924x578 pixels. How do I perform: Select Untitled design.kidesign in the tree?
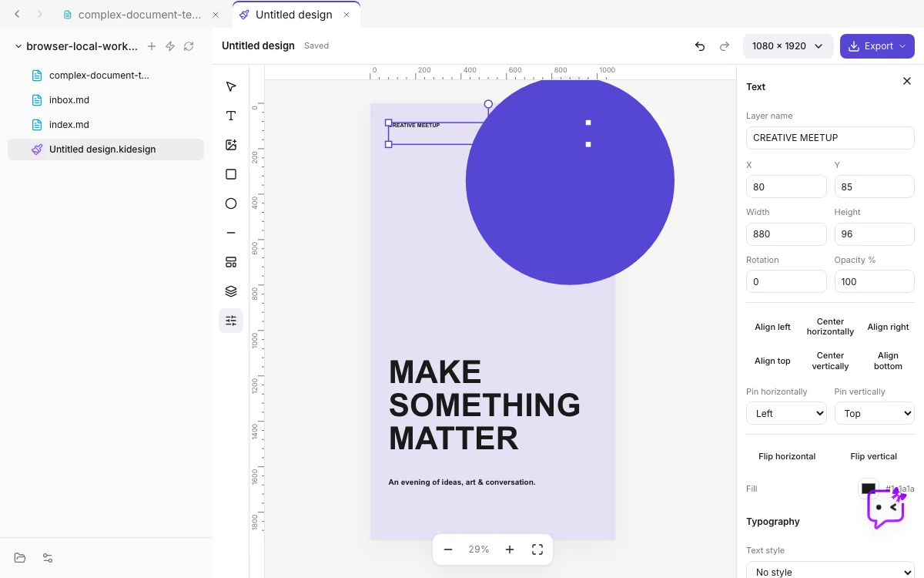[105, 150]
